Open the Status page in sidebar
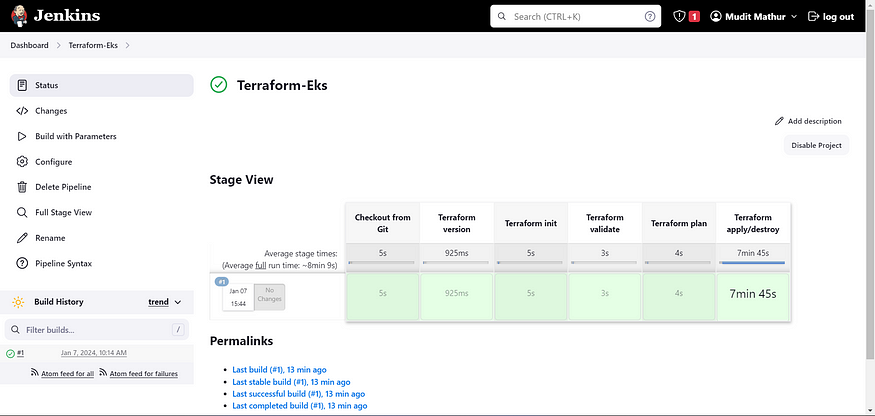This screenshot has width=875, height=416. coord(102,85)
